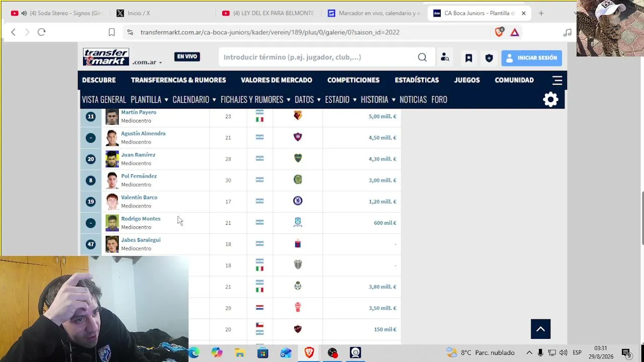Viewport: 644px width, 362px height.
Task: Click the search magnifier icon
Action: pos(422,57)
